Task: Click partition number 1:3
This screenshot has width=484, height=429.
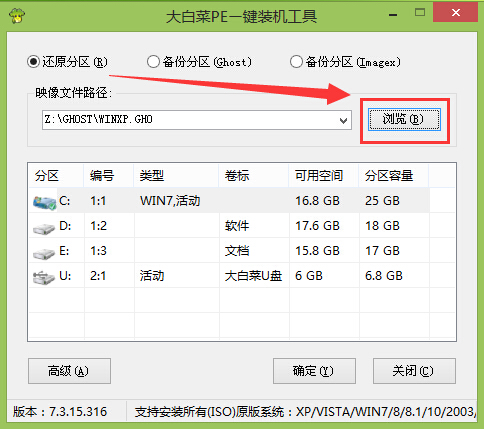Action: (x=98, y=251)
